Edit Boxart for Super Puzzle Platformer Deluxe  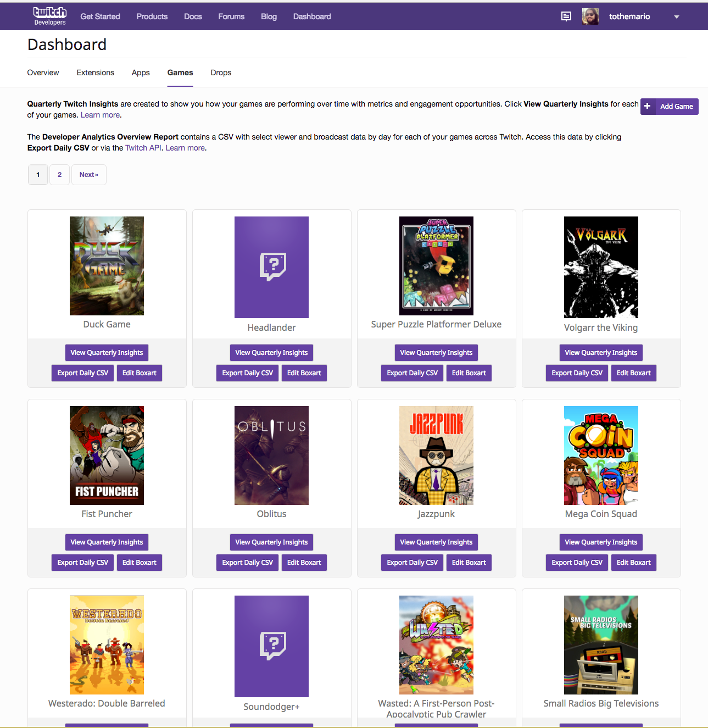(x=469, y=373)
